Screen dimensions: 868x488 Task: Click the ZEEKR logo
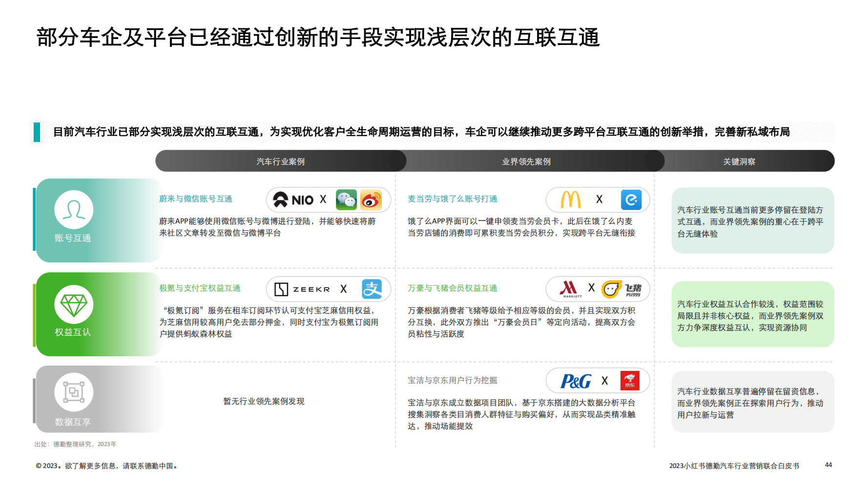coord(302,289)
